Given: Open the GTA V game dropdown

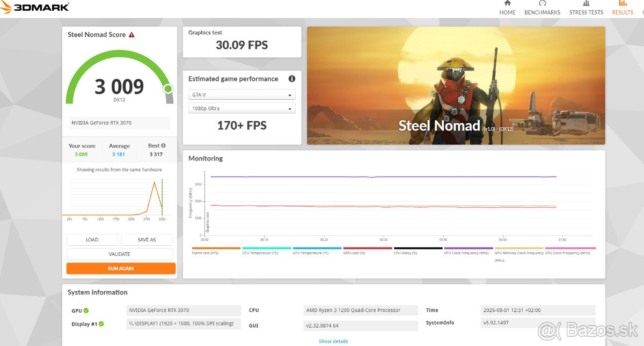Looking at the screenshot, I should (241, 95).
